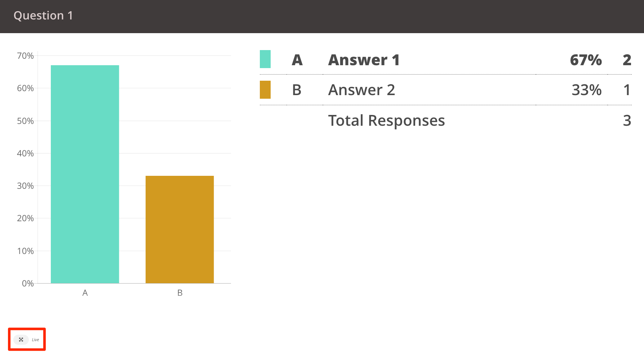
Task: Click the teal color block beside Answer 1
Action: (266, 59)
